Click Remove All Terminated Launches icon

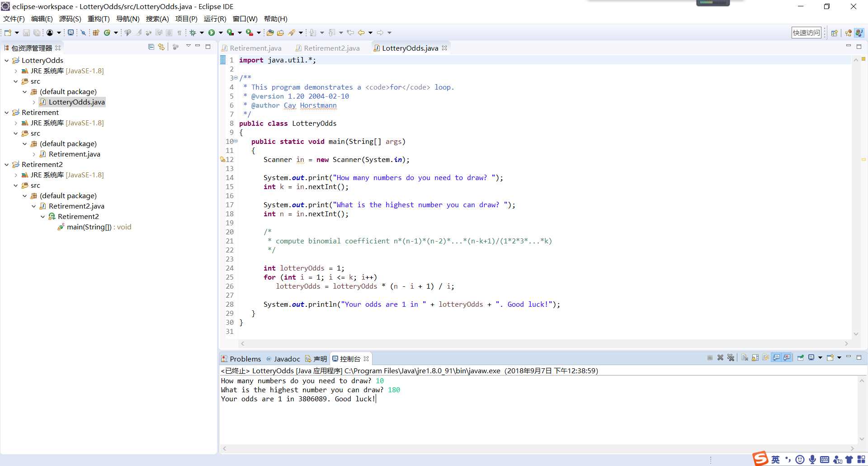tap(731, 358)
